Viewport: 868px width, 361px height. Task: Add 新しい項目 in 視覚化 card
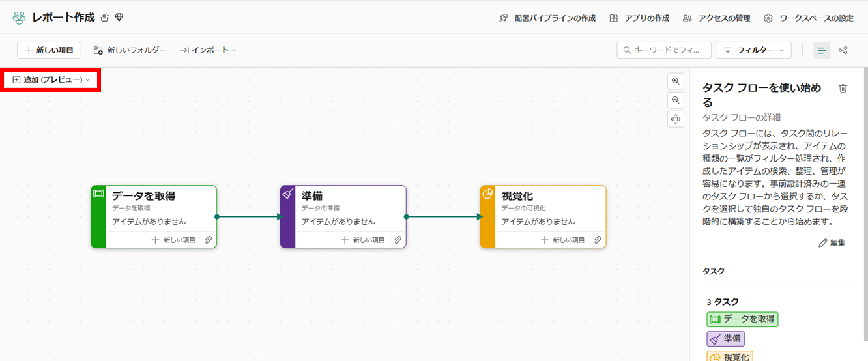point(563,240)
